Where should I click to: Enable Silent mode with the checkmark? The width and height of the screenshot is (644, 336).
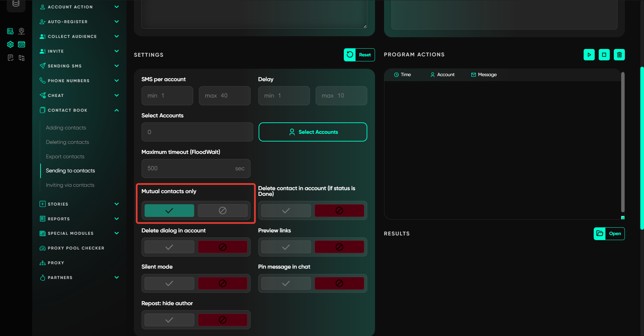pyautogui.click(x=169, y=283)
